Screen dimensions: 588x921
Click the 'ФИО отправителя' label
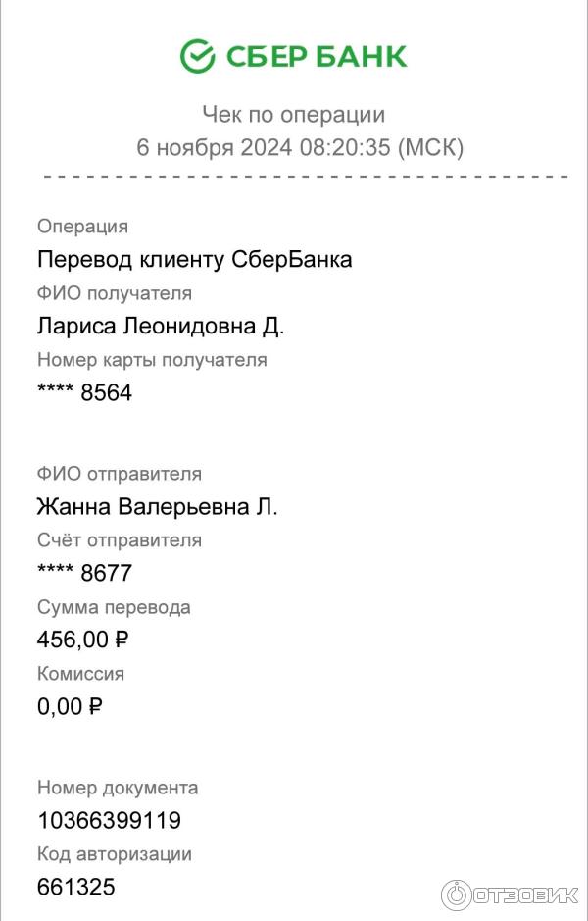point(120,474)
